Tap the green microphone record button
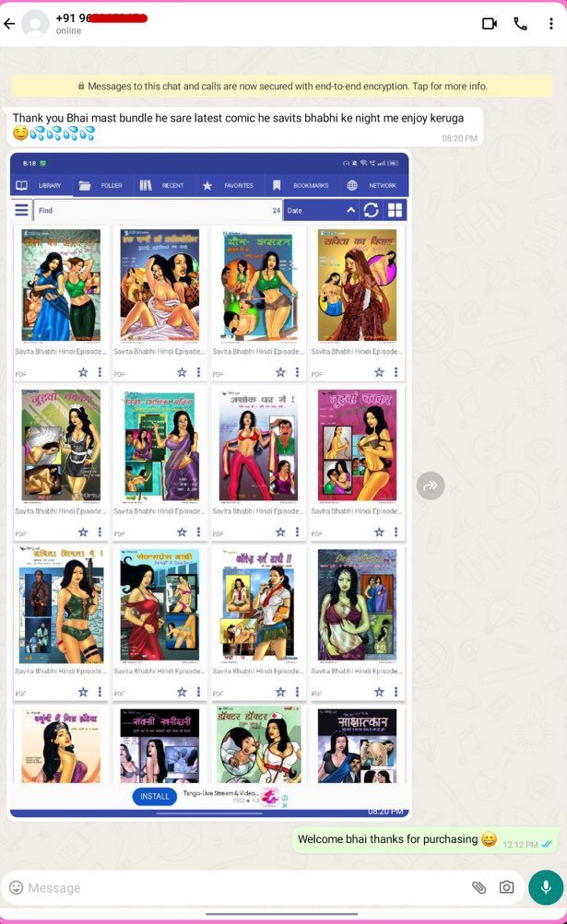This screenshot has height=924, width=567. pyautogui.click(x=546, y=887)
